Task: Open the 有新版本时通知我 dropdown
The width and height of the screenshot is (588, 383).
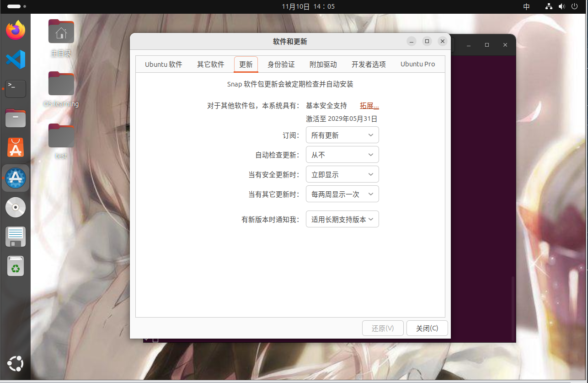Action: [x=342, y=219]
